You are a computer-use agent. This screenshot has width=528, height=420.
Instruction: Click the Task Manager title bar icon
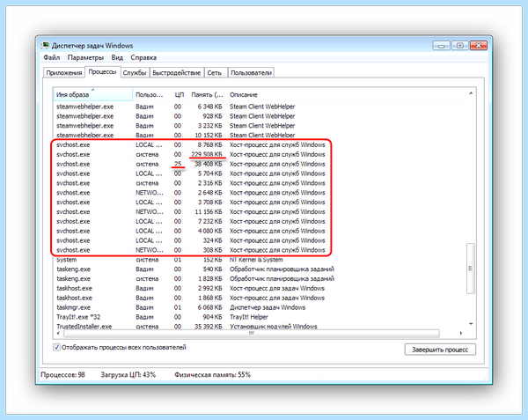tap(45, 46)
